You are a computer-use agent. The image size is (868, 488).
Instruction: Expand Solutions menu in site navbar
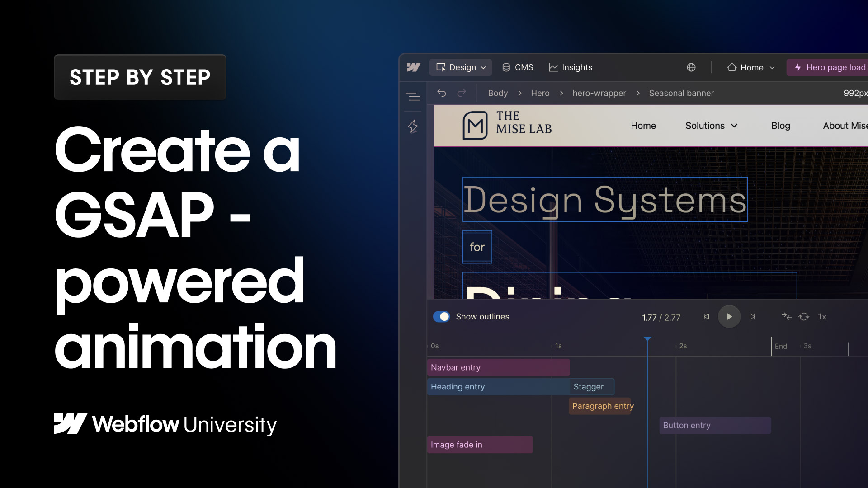point(711,126)
